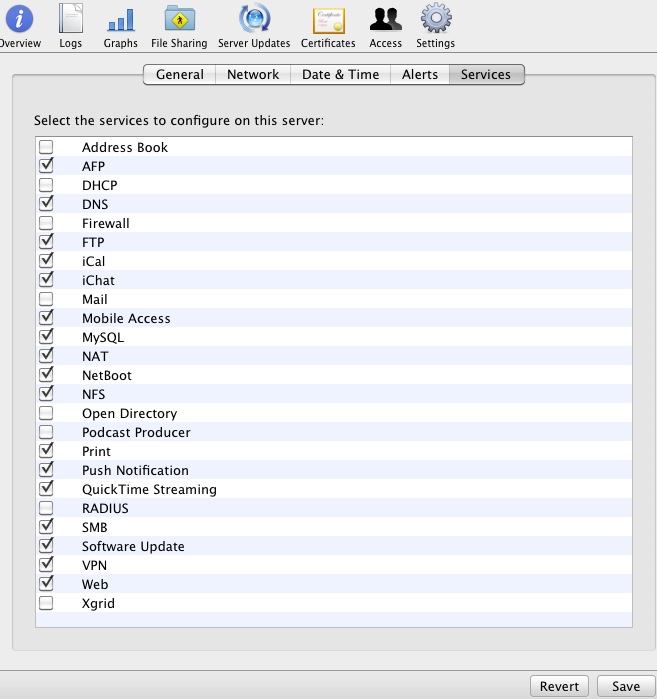Uncheck the Software Update checkbox
657x699 pixels.
(46, 546)
